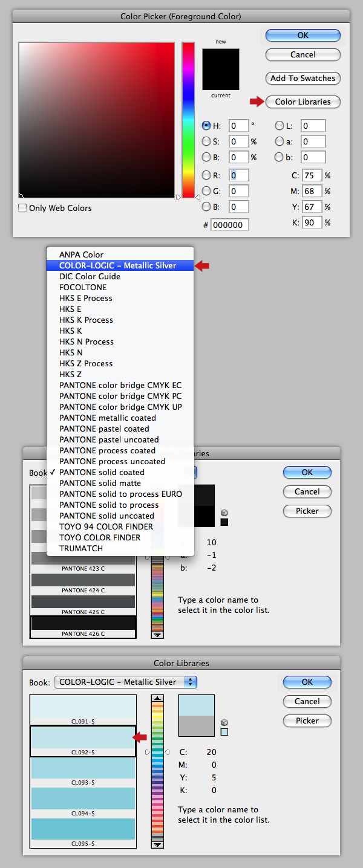Click the out-of-gamut cube icon in the bottom Color Libraries dialog
363x868 pixels.
coord(224,722)
